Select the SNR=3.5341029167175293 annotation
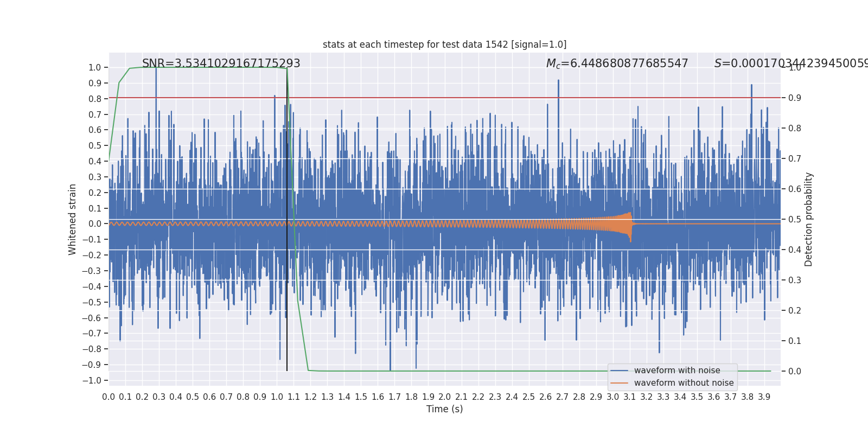The width and height of the screenshot is (868, 434). 221,63
